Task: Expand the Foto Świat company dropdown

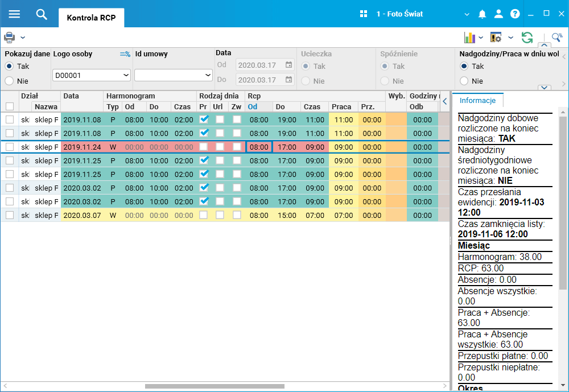Action: [467, 15]
